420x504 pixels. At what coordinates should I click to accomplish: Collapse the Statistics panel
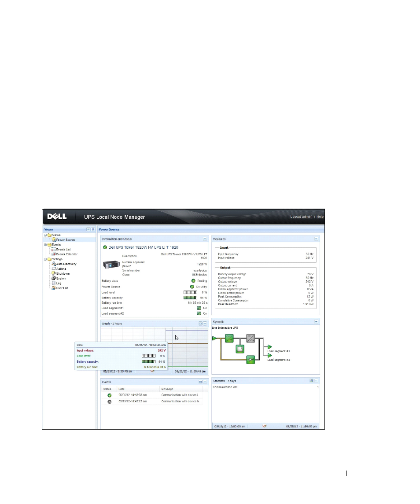(x=316, y=381)
